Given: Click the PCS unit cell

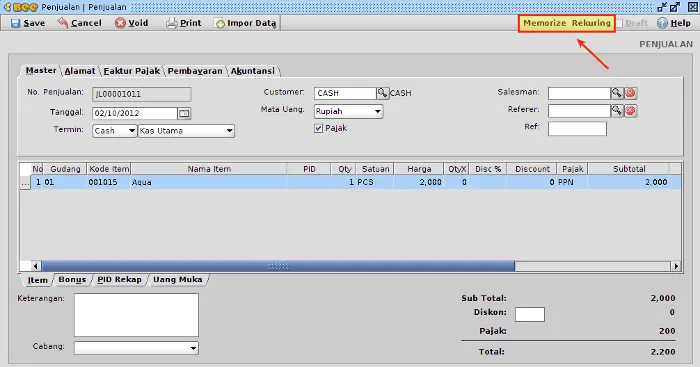Looking at the screenshot, I should (375, 182).
